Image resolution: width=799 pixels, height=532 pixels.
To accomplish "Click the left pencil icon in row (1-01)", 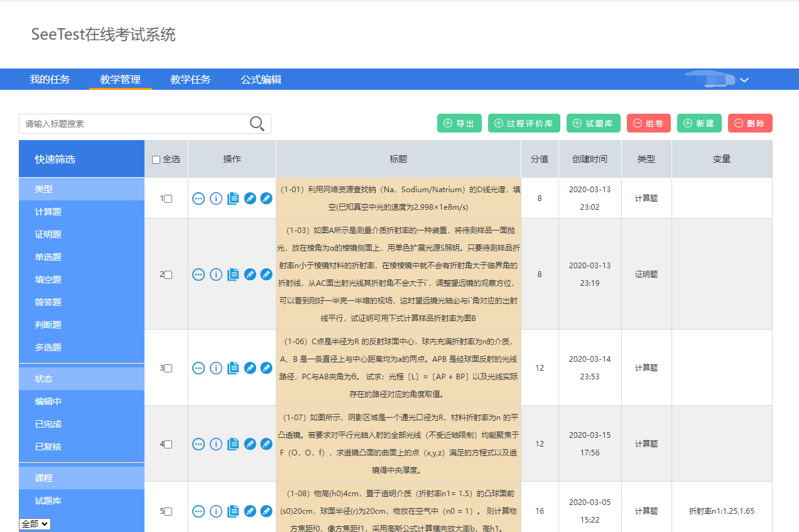I will [250, 198].
